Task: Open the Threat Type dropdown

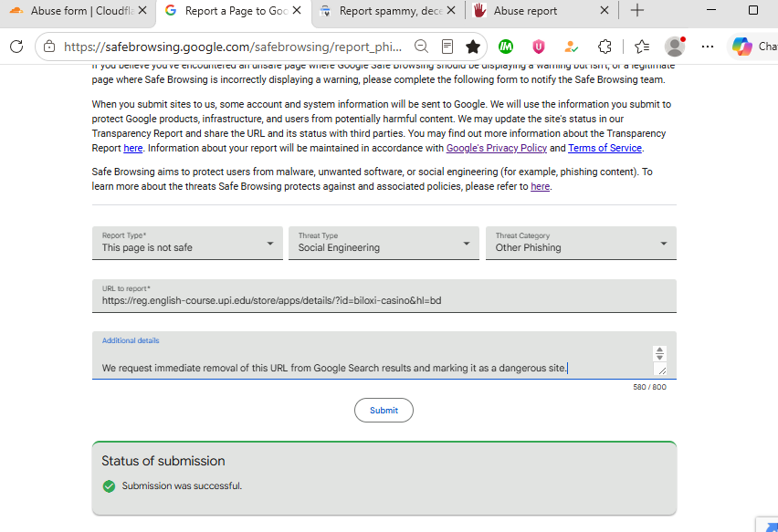Action: click(384, 243)
